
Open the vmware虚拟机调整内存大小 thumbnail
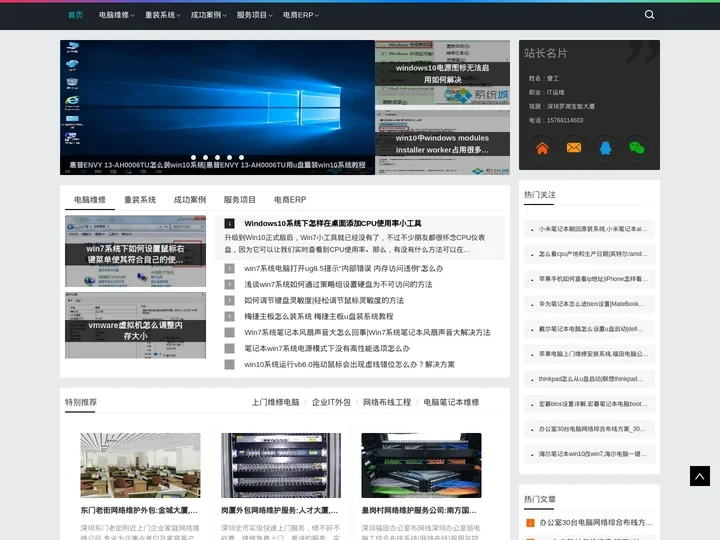pos(135,325)
